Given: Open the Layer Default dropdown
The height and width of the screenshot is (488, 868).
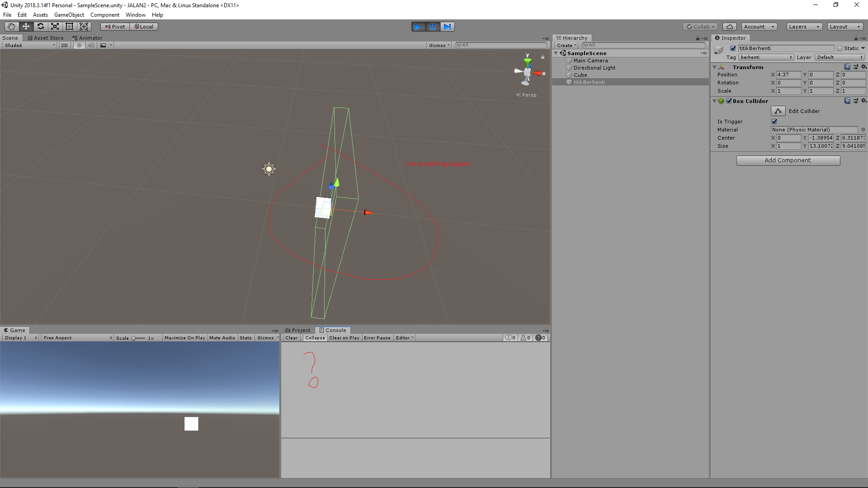Looking at the screenshot, I should pos(840,57).
